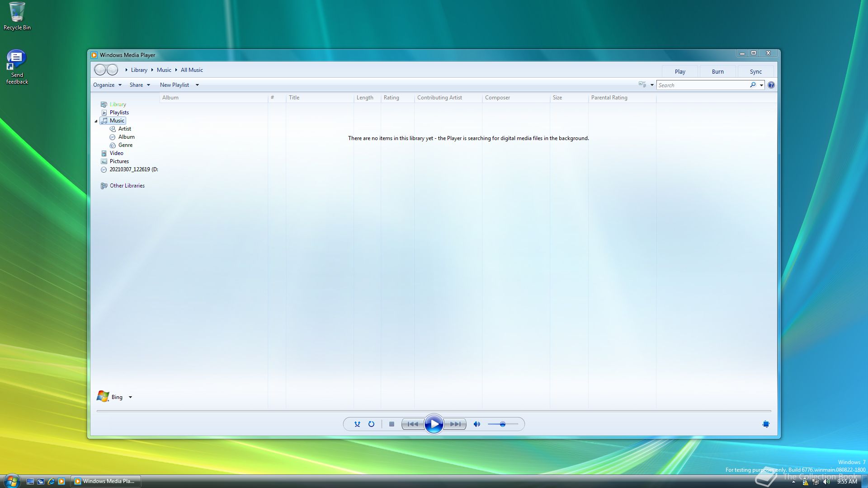Open the Recycle Bin desktop icon

tap(17, 16)
